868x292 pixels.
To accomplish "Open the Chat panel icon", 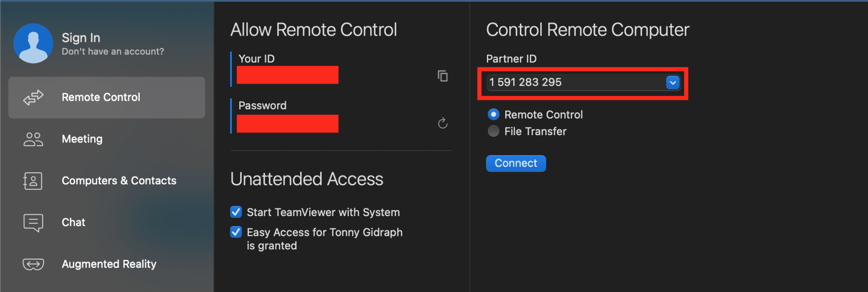I will [32, 222].
